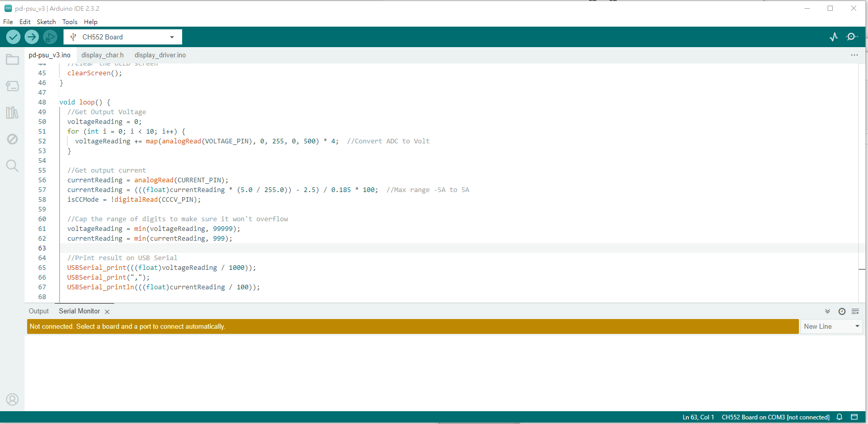The height and width of the screenshot is (424, 868).
Task: Click 'void loop() {' code line
Action: (x=85, y=102)
